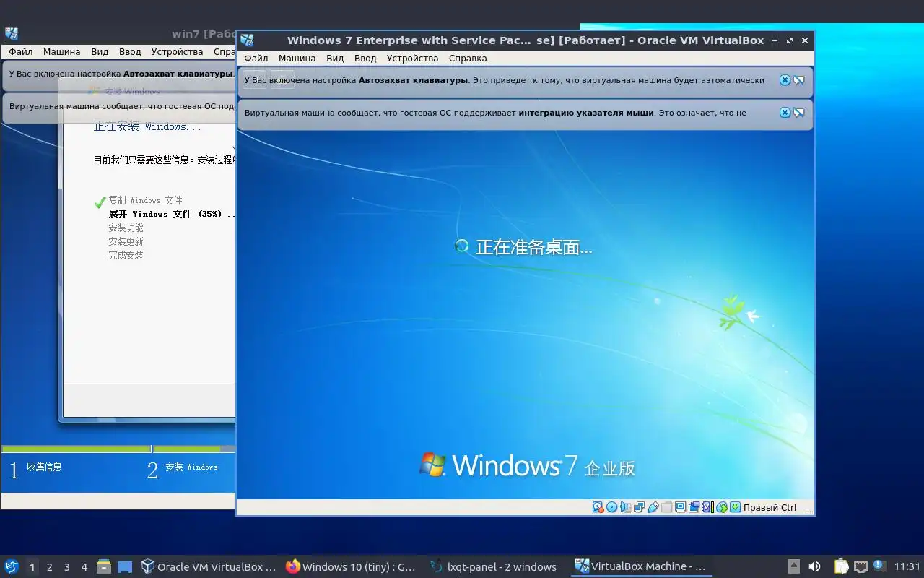The width and height of the screenshot is (924, 578).
Task: Suppress future Автозахват клавиатуры messages via bubble icon
Action: tap(799, 80)
